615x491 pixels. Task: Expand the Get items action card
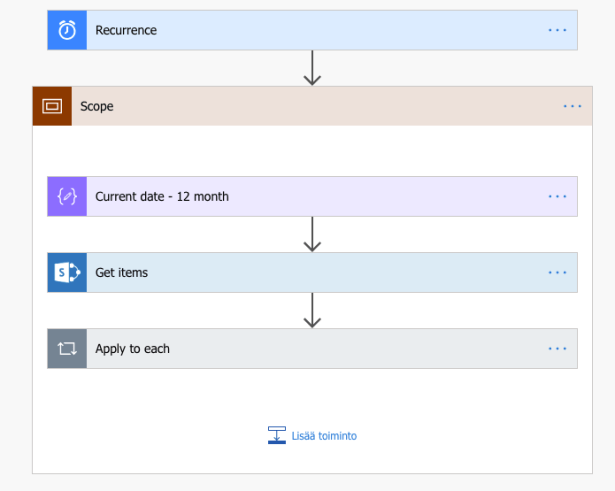coord(300,273)
